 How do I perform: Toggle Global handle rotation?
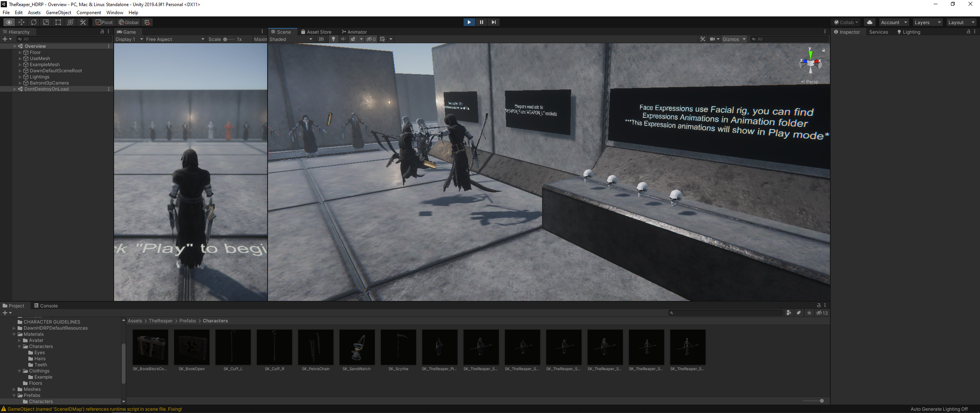click(x=129, y=22)
